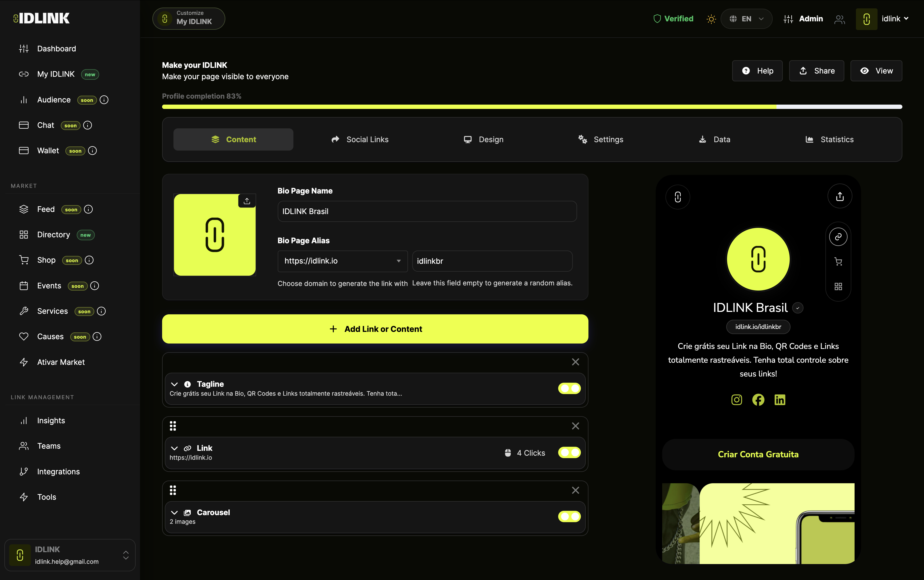
Task: Click the grid icon in preview sidebar
Action: point(838,286)
